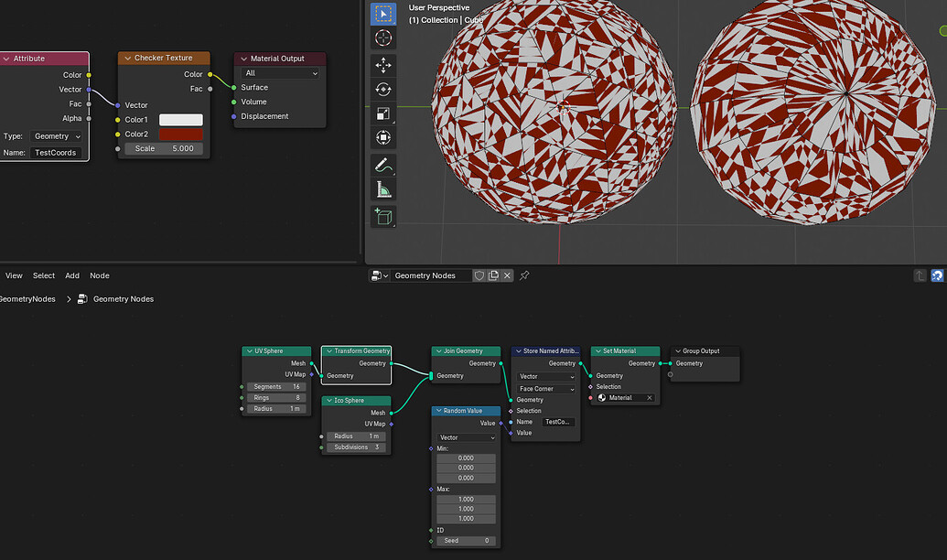Image resolution: width=947 pixels, height=560 pixels.
Task: Click the Geometry Nodes name field in the header
Action: coord(431,275)
